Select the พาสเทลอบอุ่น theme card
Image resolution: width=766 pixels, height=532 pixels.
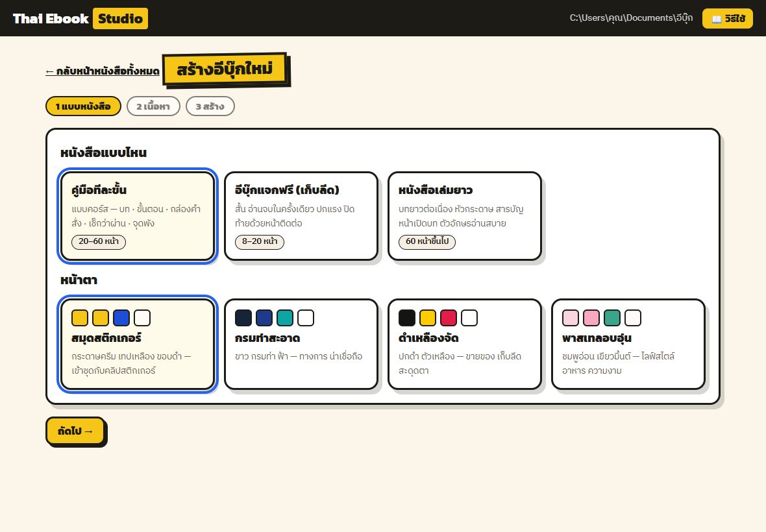(628, 344)
